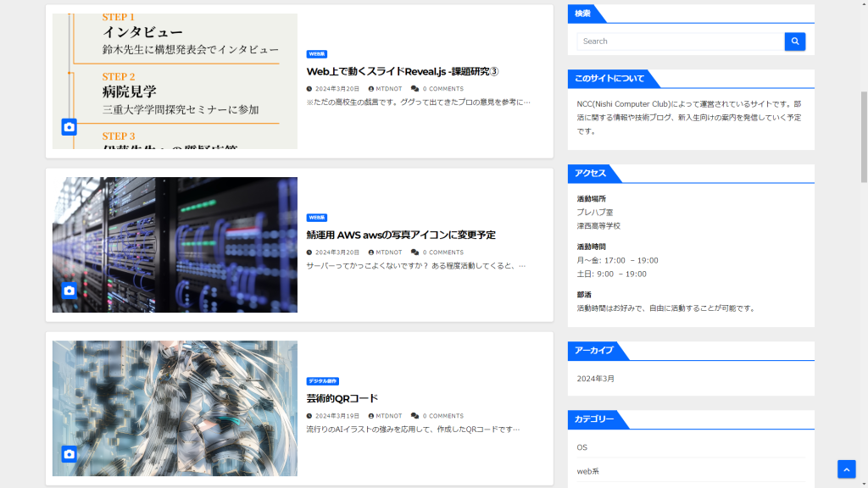868x488 pixels.
Task: Select the デジタル創作 category tag
Action: [x=323, y=381]
